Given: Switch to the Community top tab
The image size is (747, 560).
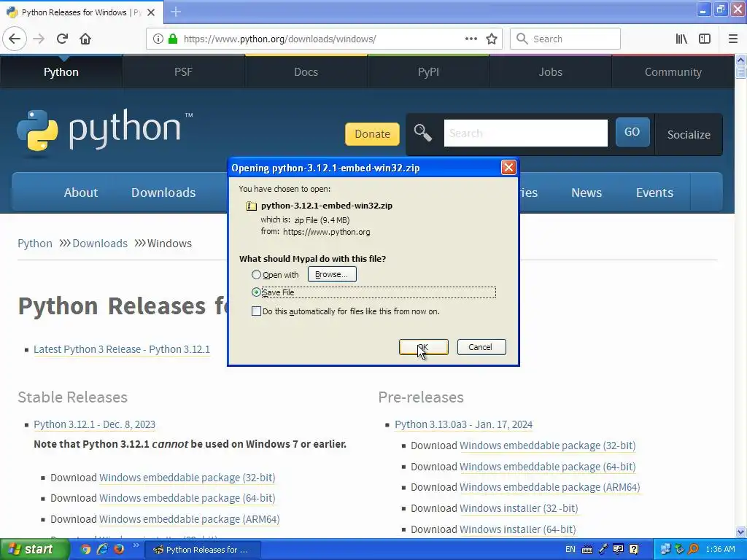Looking at the screenshot, I should click(x=673, y=72).
